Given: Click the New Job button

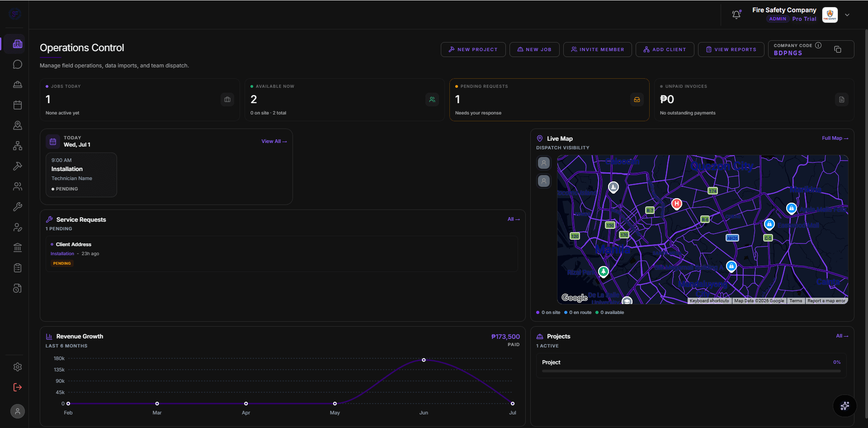Looking at the screenshot, I should coord(534,49).
